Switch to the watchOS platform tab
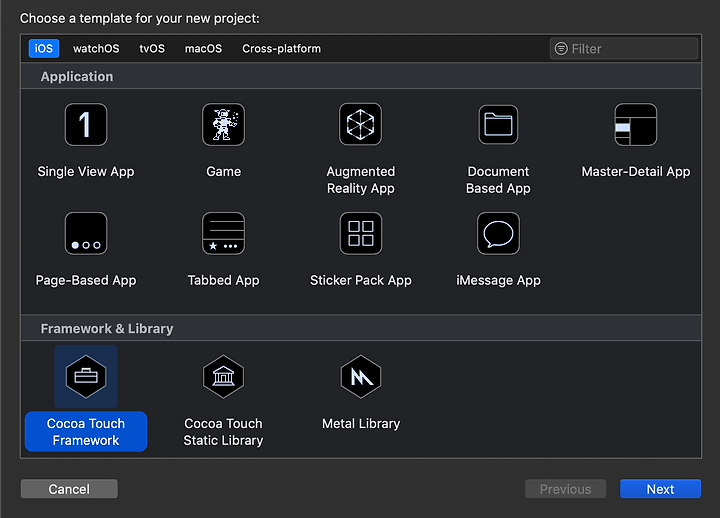Screen dimensions: 720x518 [96, 49]
